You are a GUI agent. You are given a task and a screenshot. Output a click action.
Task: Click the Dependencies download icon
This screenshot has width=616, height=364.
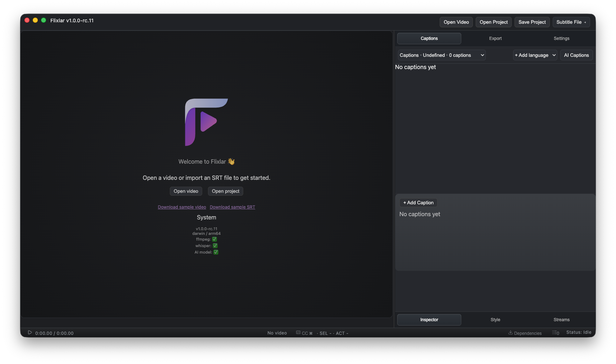(510, 333)
